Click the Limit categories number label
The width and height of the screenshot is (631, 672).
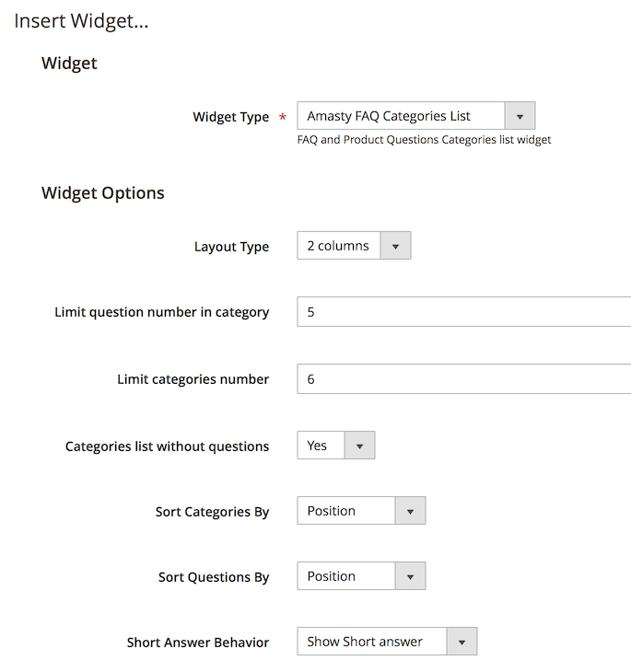tap(193, 379)
